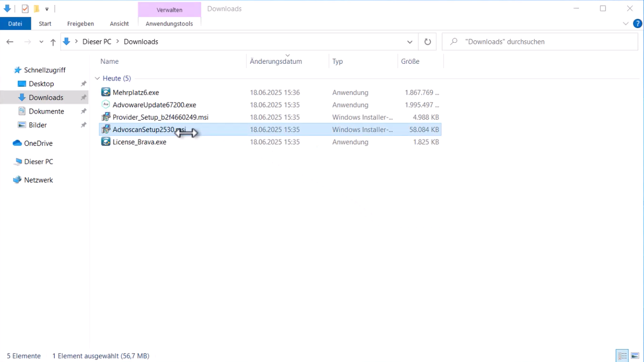Go up one folder level arrow

pyautogui.click(x=53, y=42)
